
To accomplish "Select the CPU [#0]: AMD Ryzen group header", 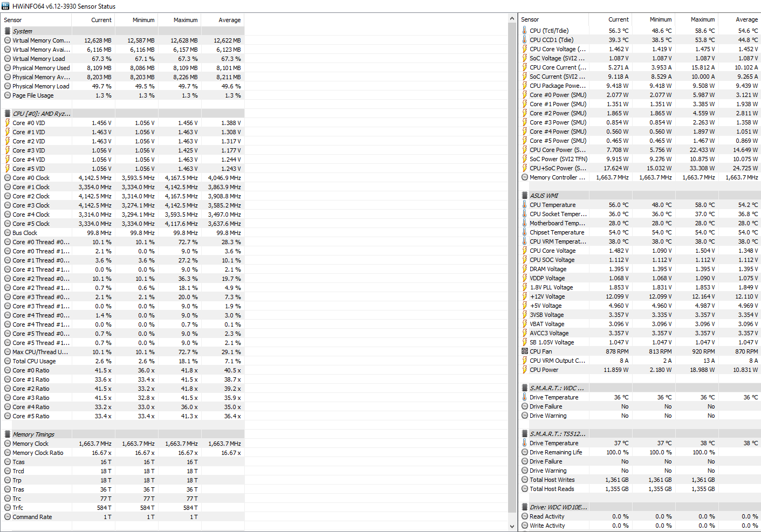I will [x=41, y=114].
